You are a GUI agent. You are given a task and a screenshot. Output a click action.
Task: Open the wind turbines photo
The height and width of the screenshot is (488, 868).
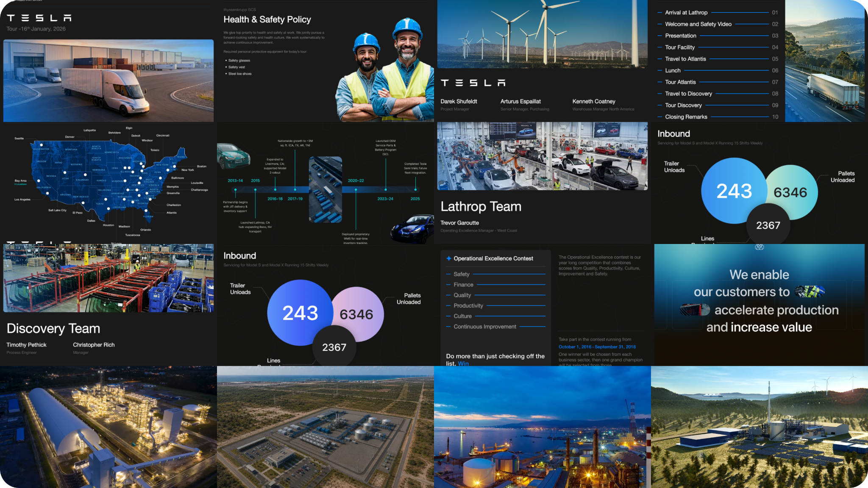[x=542, y=34]
